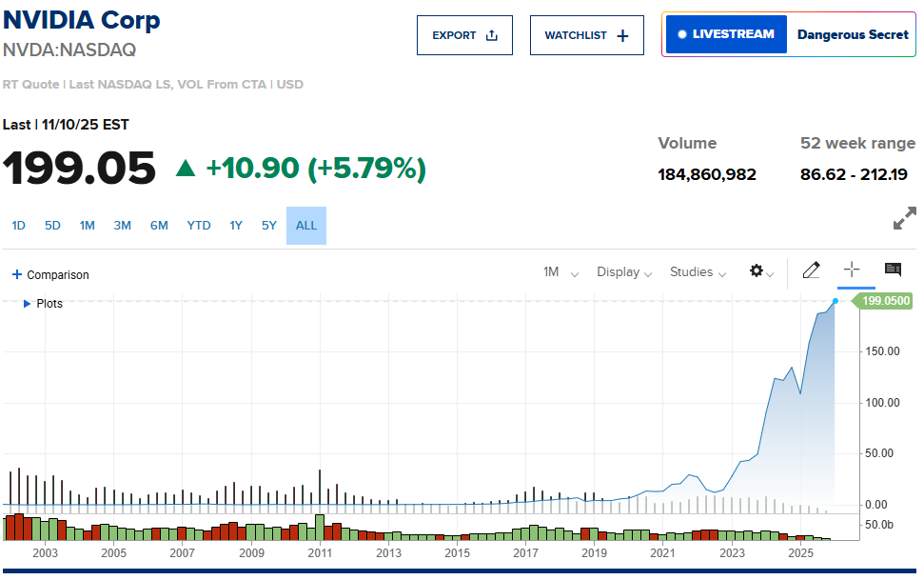Switch to the YTD time range

point(199,226)
